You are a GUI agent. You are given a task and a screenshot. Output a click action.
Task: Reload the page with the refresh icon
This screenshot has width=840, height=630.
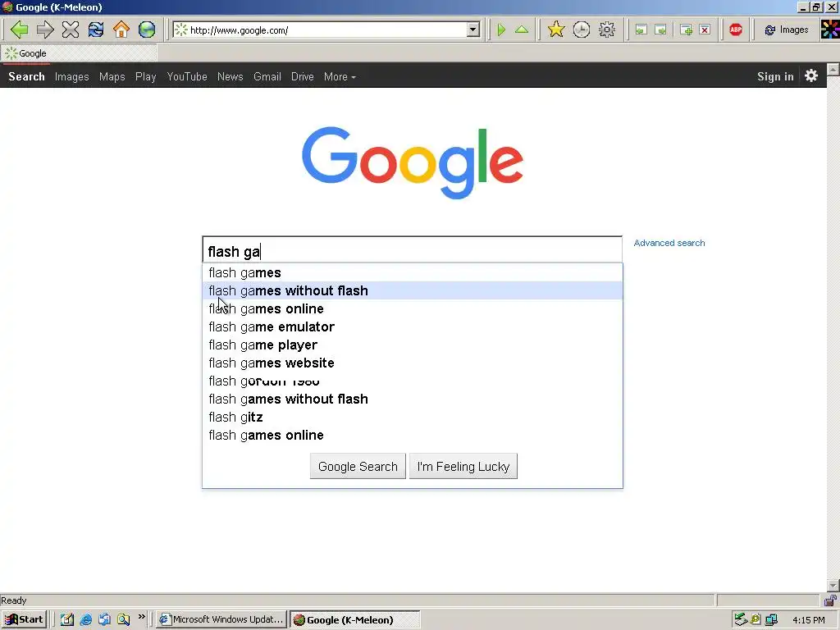coord(96,30)
